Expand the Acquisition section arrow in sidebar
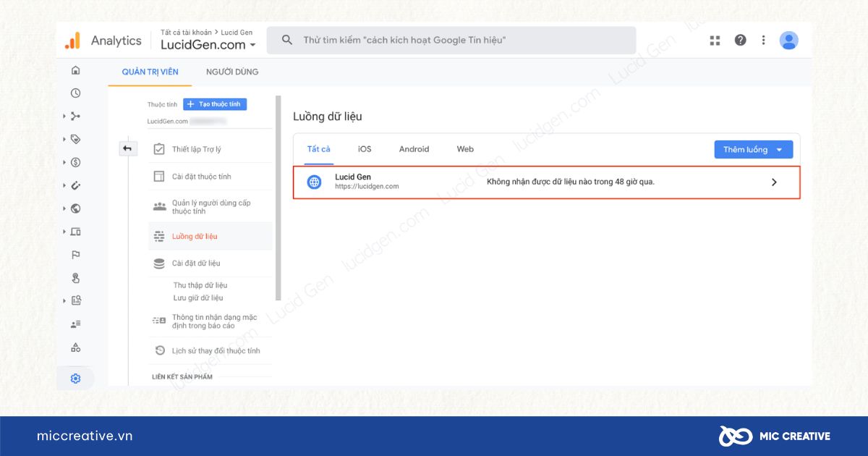 (x=64, y=116)
